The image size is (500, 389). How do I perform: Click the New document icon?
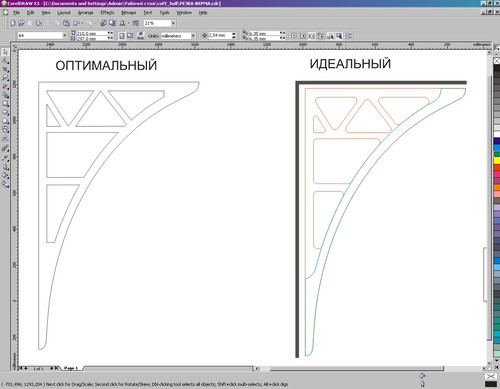coord(13,23)
